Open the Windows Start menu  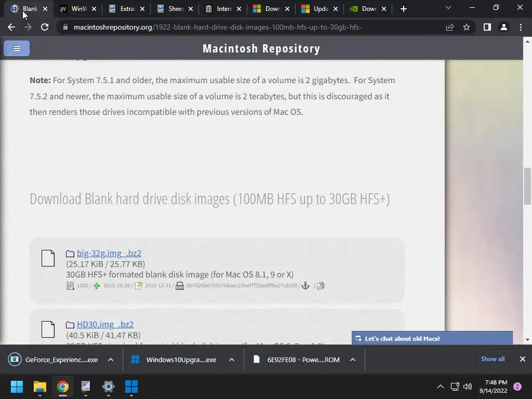17,387
